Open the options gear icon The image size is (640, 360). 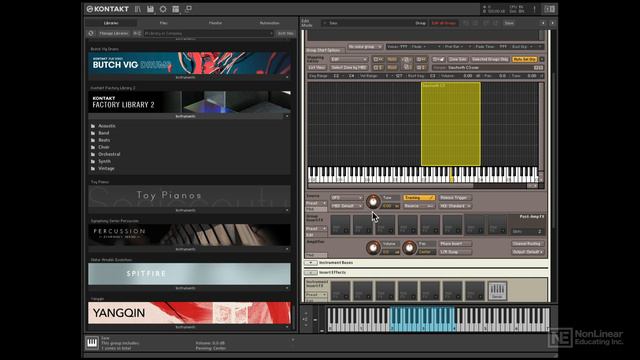[163, 9]
